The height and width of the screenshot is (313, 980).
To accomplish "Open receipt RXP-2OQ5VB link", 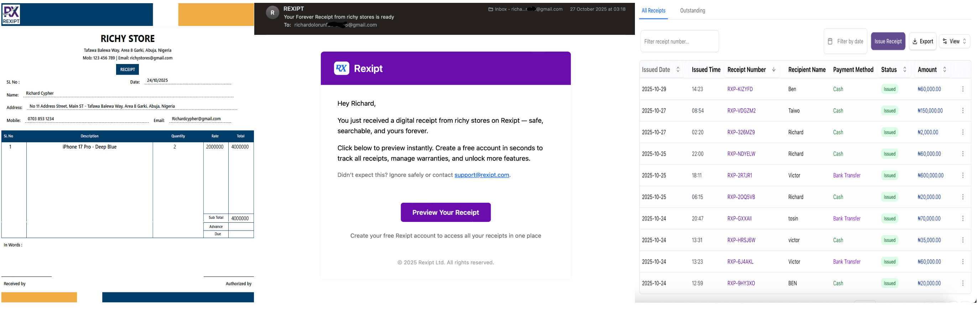I will 741,197.
